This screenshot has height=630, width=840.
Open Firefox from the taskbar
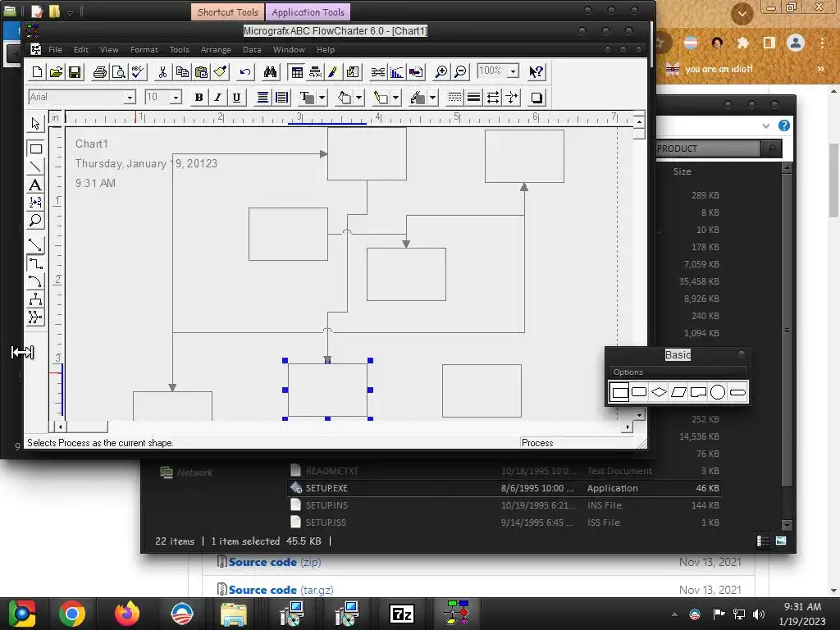(127, 614)
